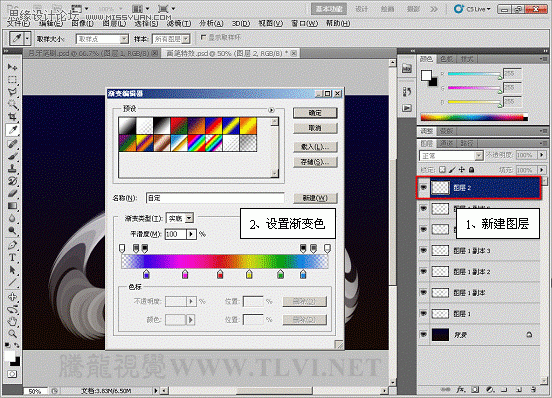Click the 平滑度 value field

(175, 234)
